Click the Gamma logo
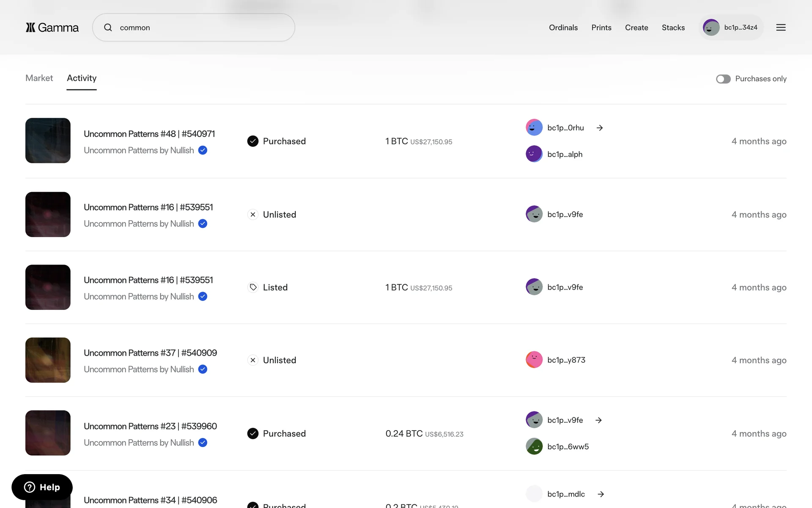812x508 pixels. tap(52, 28)
